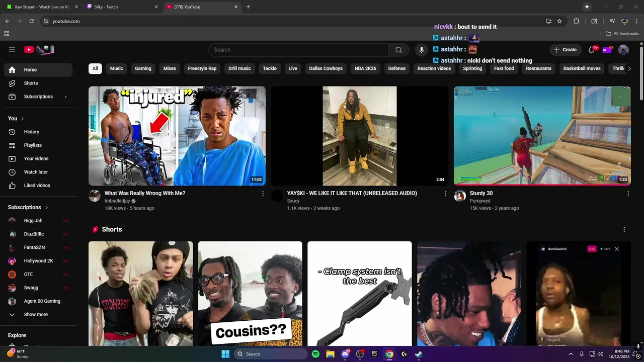Click the address bar showing youtube.com
Viewport: 644px width, 362px height.
click(x=292, y=21)
